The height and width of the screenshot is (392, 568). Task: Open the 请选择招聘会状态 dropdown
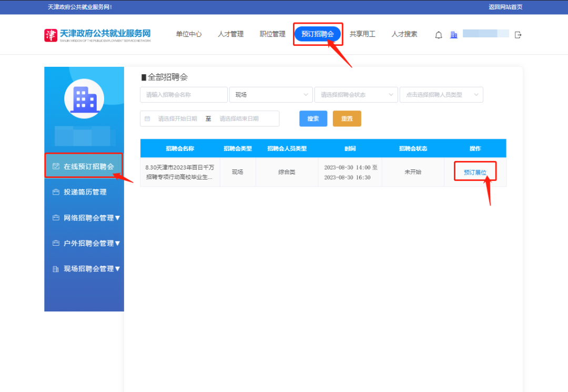[x=356, y=95]
